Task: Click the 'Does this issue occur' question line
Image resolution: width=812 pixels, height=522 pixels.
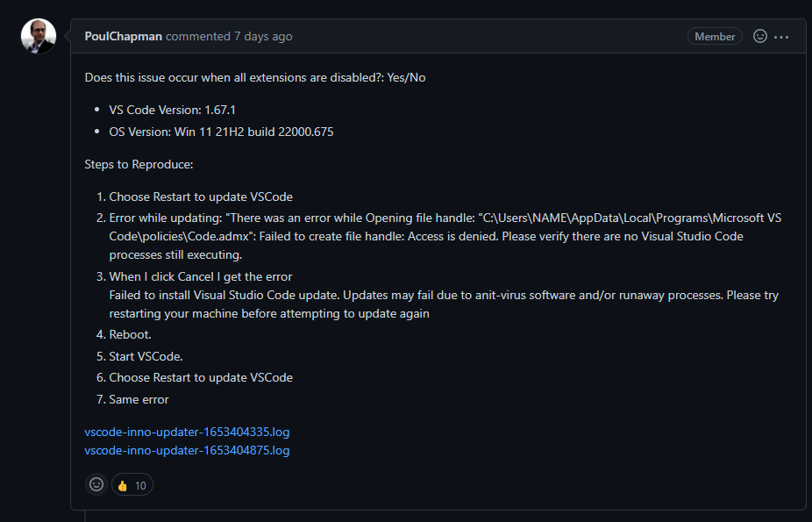Action: [255, 78]
